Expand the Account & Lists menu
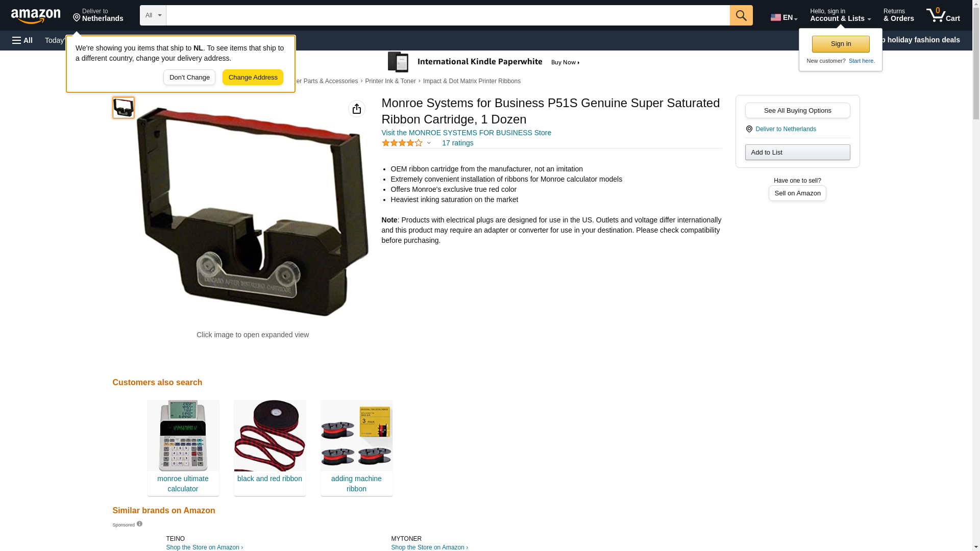 [840, 15]
